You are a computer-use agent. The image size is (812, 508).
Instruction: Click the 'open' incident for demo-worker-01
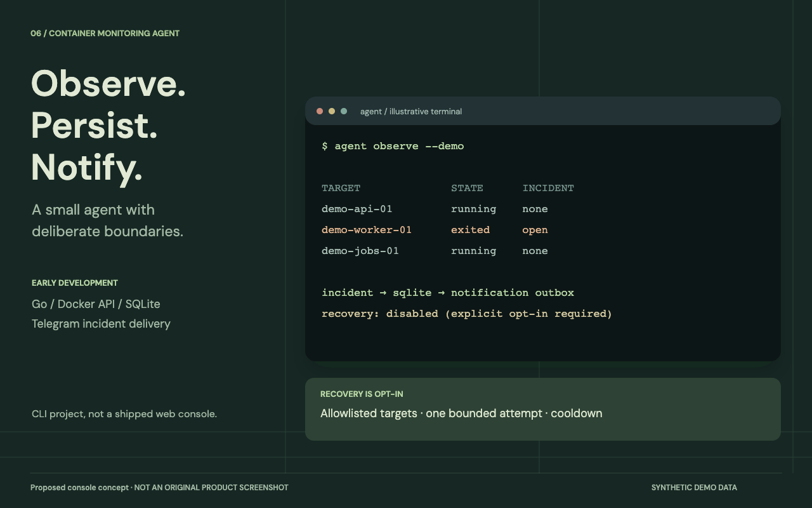point(535,231)
